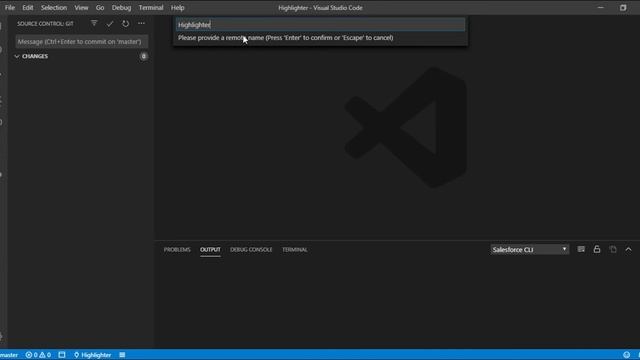This screenshot has width=640, height=360.
Task: Click the status bar list icon after Highlighter
Action: [x=122, y=355]
